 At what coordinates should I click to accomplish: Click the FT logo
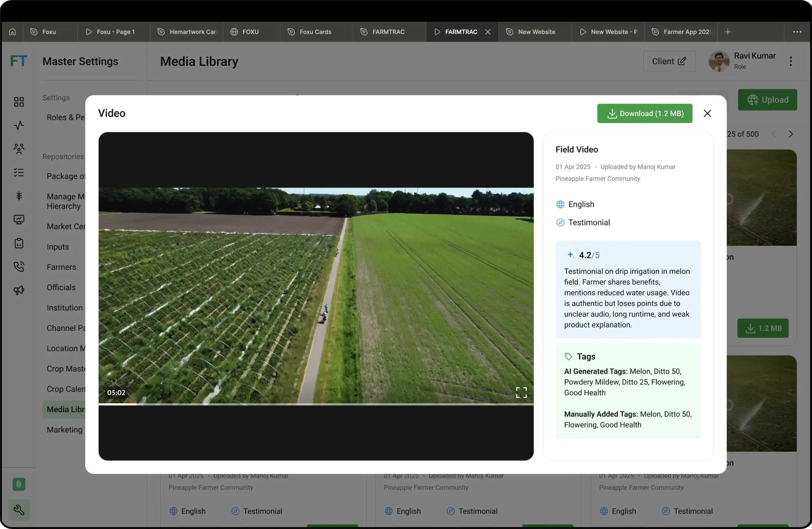[x=18, y=61]
